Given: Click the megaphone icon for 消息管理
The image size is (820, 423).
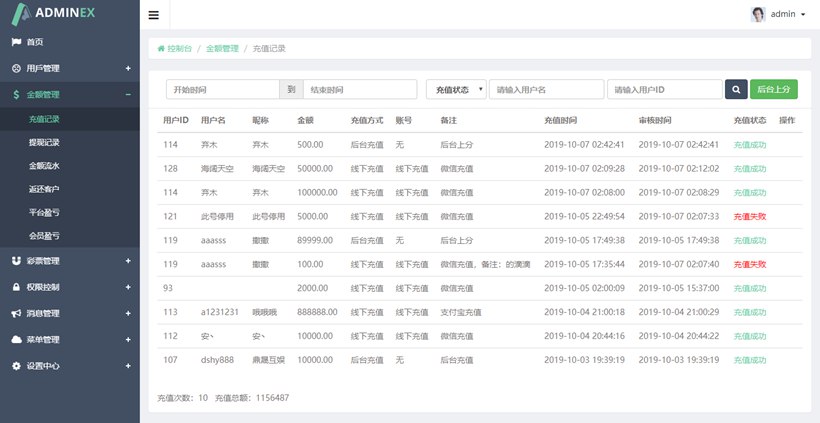Looking at the screenshot, I should click(16, 313).
